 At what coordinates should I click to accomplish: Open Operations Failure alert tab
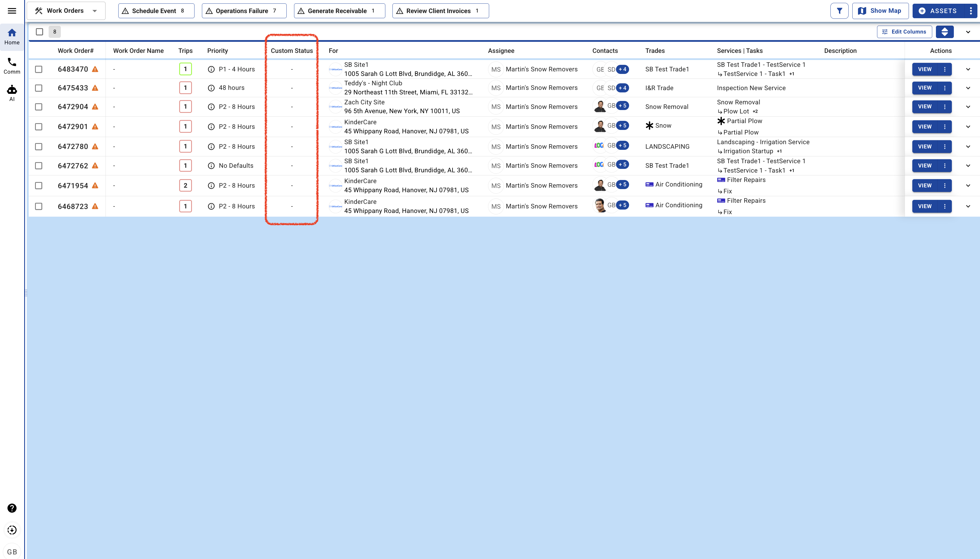click(x=244, y=11)
